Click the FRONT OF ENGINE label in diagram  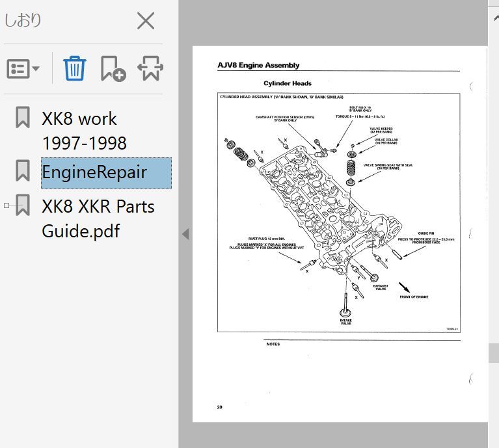point(414,296)
